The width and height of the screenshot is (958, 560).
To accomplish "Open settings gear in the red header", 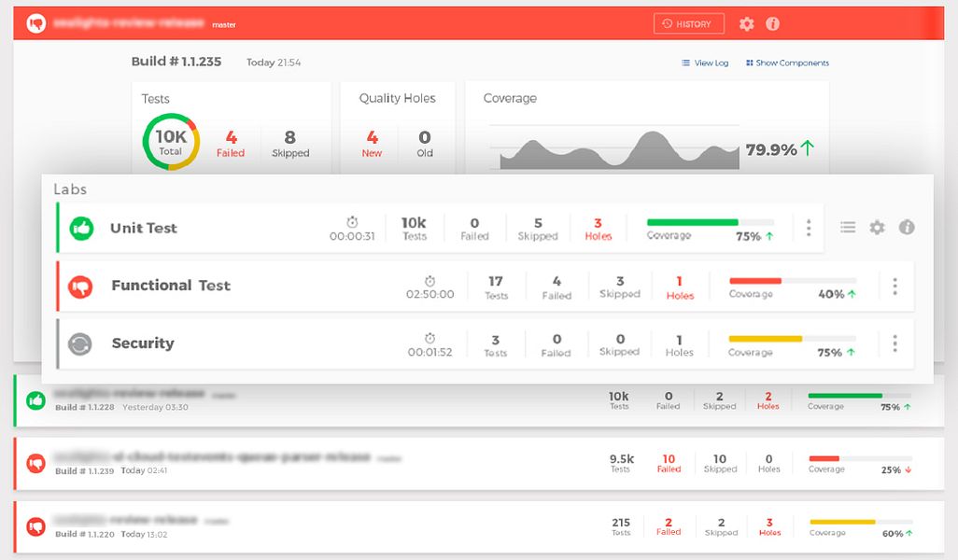I will click(x=747, y=24).
